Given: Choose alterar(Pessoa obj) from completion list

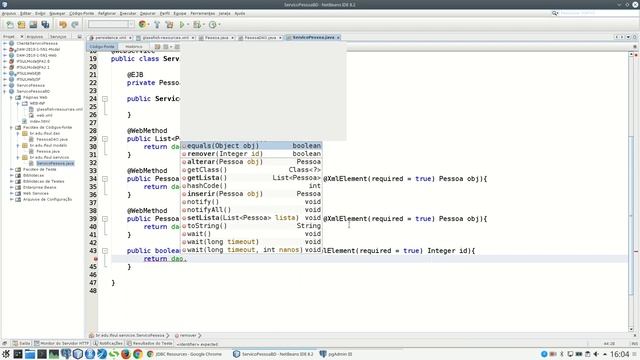Looking at the screenshot, I should pyautogui.click(x=251, y=162).
